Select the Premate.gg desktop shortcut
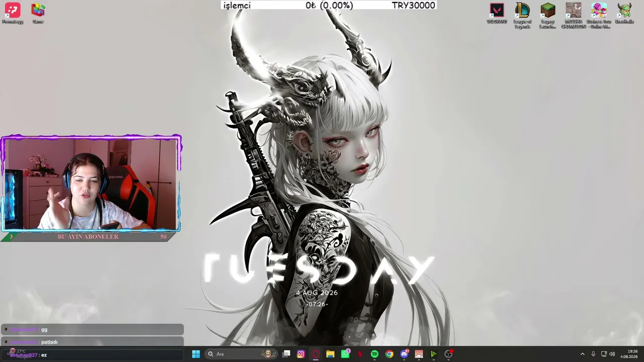Image resolution: width=644 pixels, height=362 pixels. (13, 14)
